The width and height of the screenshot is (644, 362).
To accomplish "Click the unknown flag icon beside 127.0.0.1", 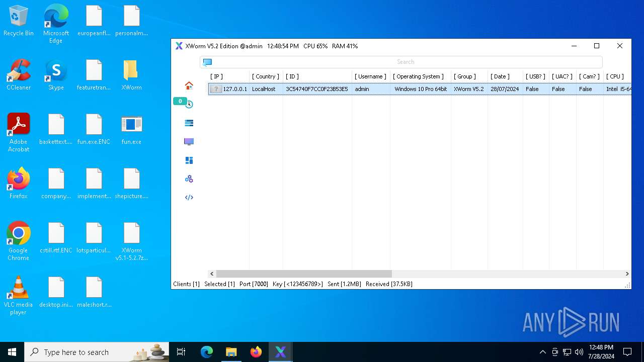I will click(216, 89).
